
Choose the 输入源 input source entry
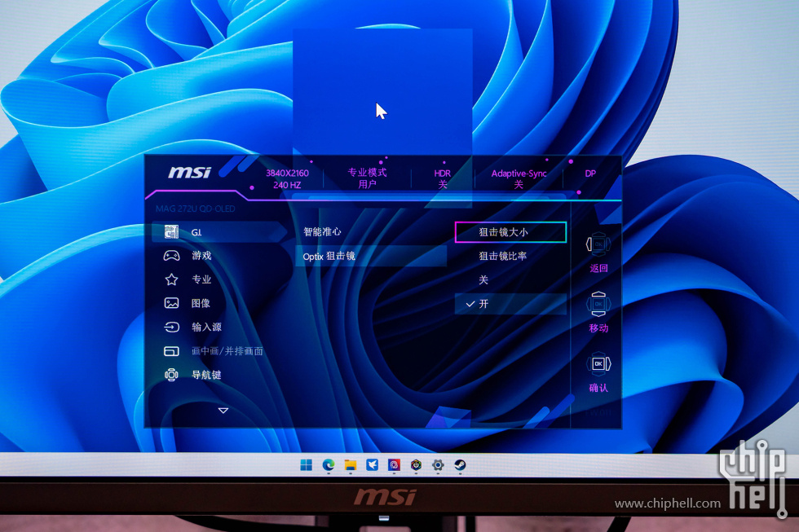click(x=192, y=327)
